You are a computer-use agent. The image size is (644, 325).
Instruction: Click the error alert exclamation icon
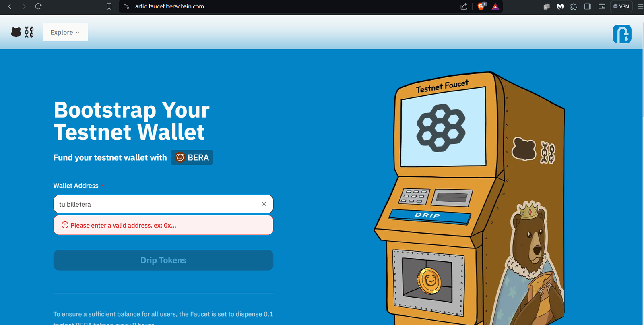click(x=65, y=225)
